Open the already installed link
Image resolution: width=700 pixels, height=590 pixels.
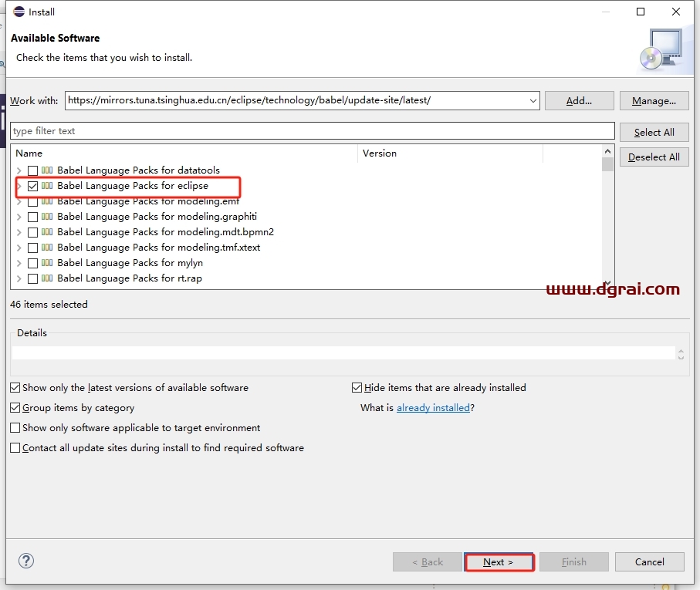pos(433,408)
